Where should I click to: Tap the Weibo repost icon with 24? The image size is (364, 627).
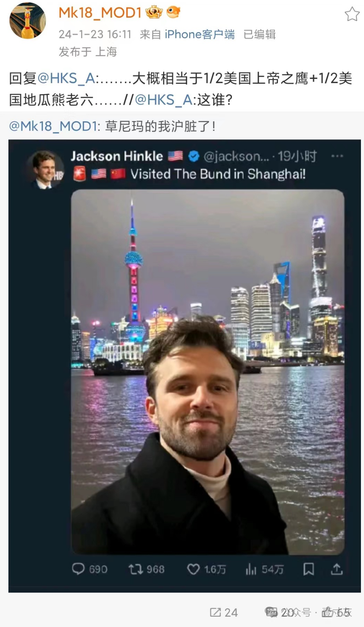point(215,612)
